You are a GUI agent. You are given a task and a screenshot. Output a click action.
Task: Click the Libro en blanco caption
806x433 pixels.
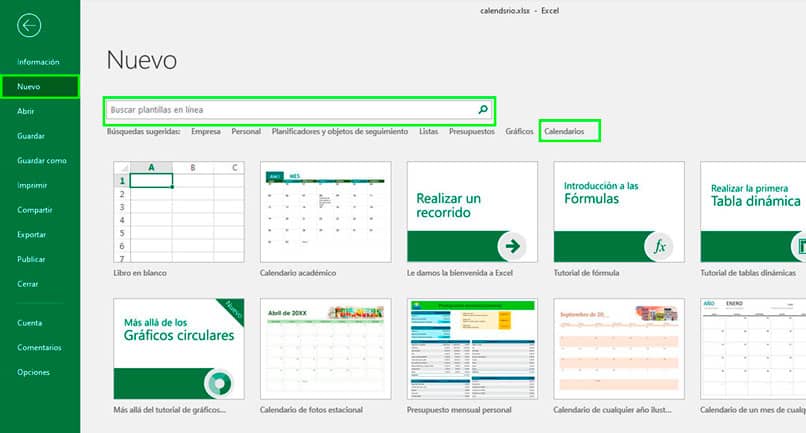(x=140, y=273)
